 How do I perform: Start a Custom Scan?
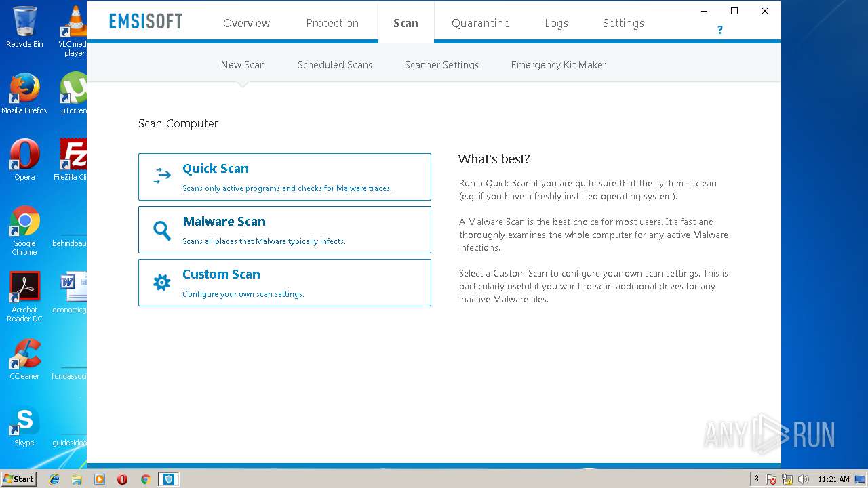[285, 283]
